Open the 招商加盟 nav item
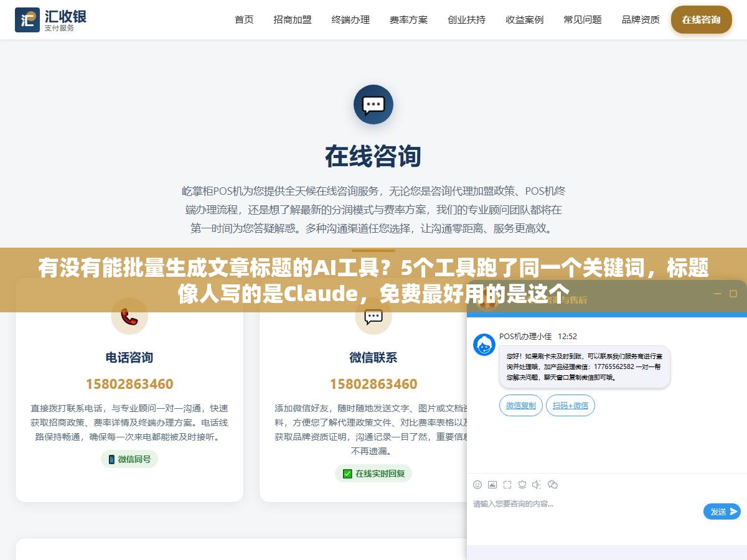This screenshot has height=560, width=747. coord(293,19)
